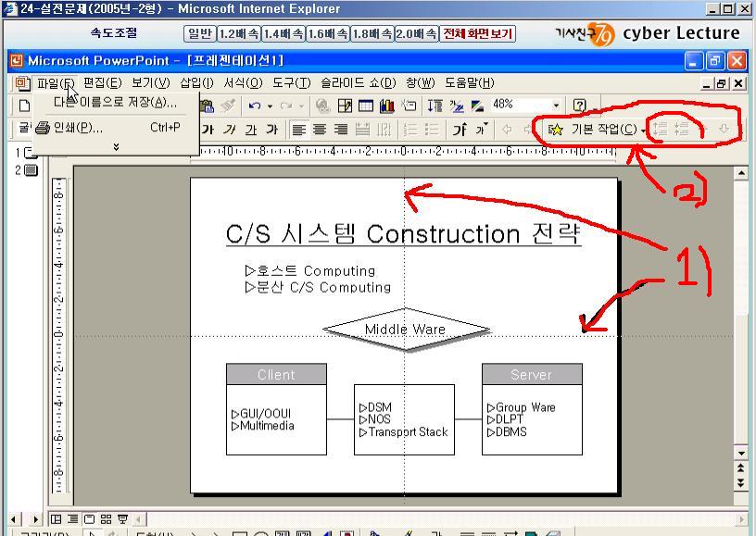
Task: Click the Decrease Font Size icon
Action: tap(482, 129)
